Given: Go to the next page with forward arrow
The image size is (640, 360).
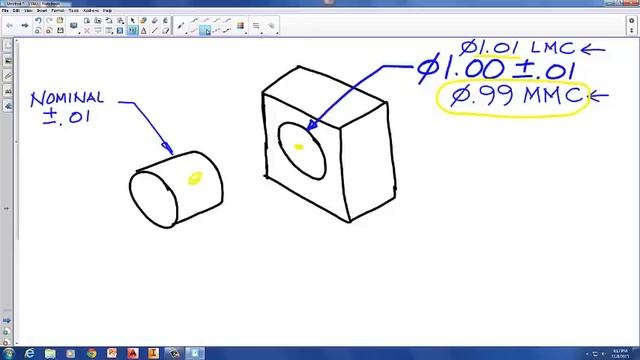Looking at the screenshot, I should coord(25,26).
